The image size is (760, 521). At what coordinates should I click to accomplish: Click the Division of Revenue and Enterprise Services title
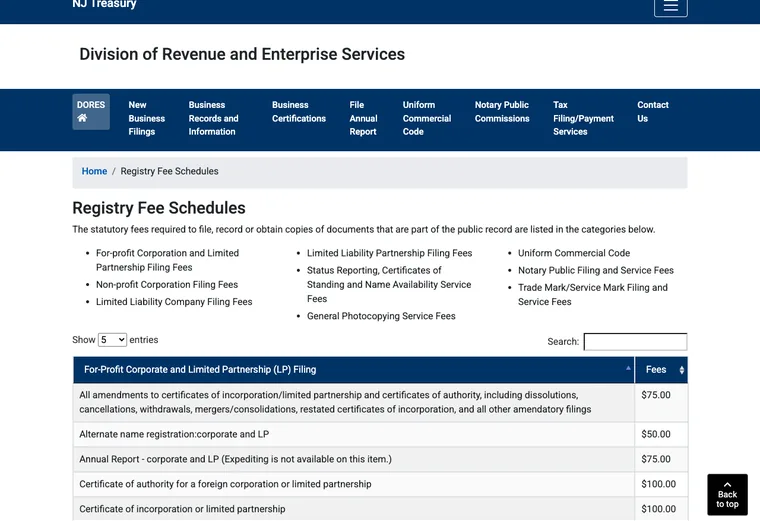(242, 54)
